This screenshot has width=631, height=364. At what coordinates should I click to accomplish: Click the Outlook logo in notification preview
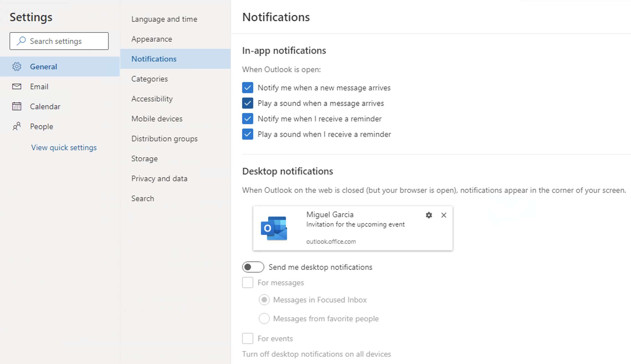274,228
